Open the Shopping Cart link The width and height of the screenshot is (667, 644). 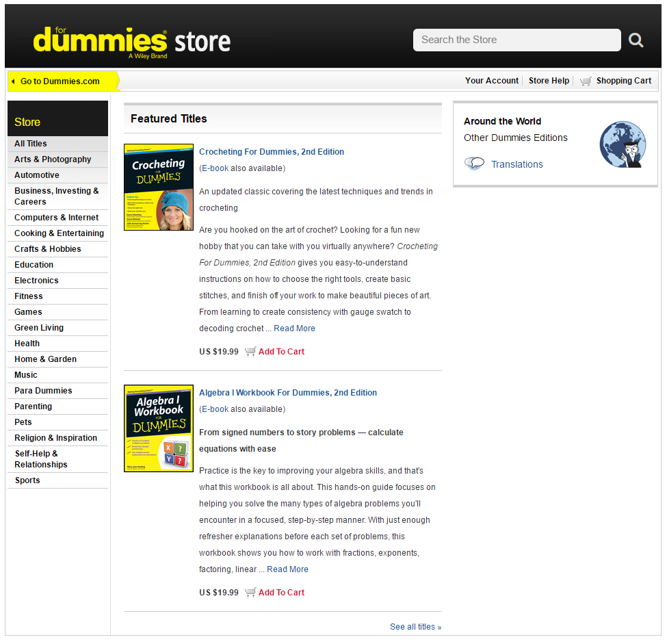point(624,81)
